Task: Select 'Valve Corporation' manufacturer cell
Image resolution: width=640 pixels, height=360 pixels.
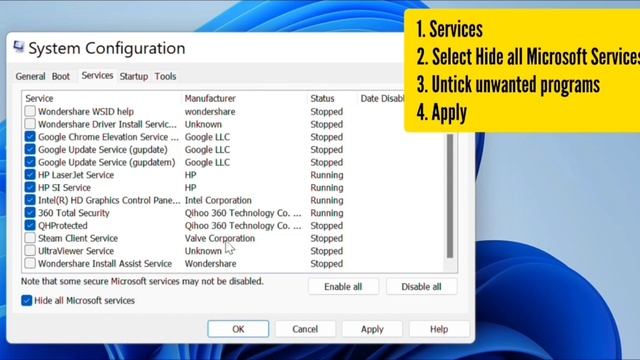Action: pyautogui.click(x=220, y=238)
